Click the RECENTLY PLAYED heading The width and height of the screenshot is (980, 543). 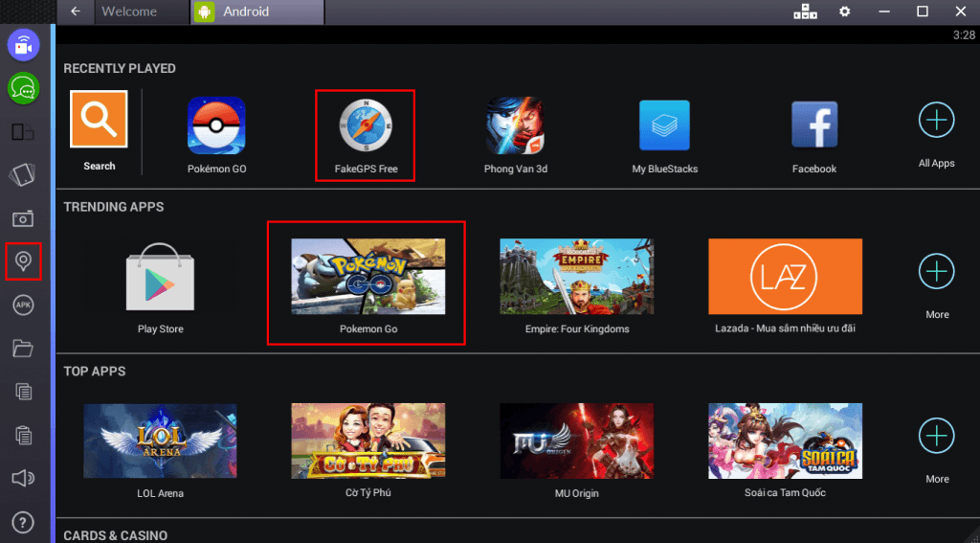[x=120, y=68]
